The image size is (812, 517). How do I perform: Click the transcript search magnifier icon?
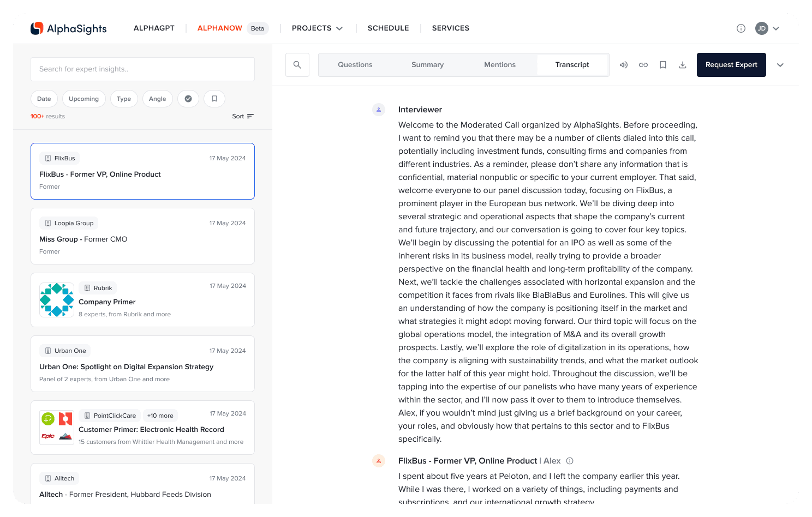297,65
